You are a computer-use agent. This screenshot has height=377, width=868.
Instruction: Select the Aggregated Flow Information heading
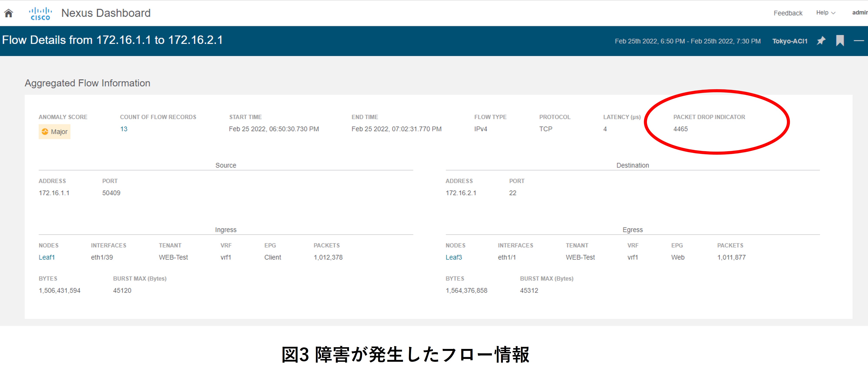88,83
